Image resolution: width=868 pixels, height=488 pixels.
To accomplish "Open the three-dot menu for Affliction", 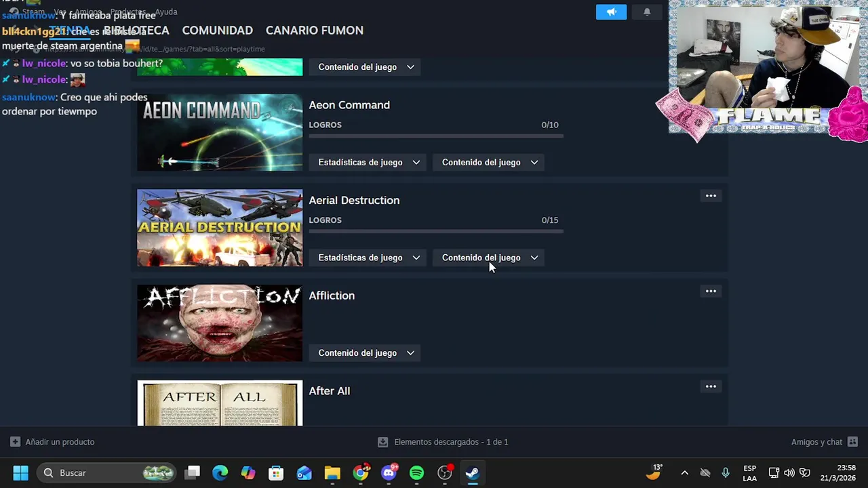I will pyautogui.click(x=711, y=291).
